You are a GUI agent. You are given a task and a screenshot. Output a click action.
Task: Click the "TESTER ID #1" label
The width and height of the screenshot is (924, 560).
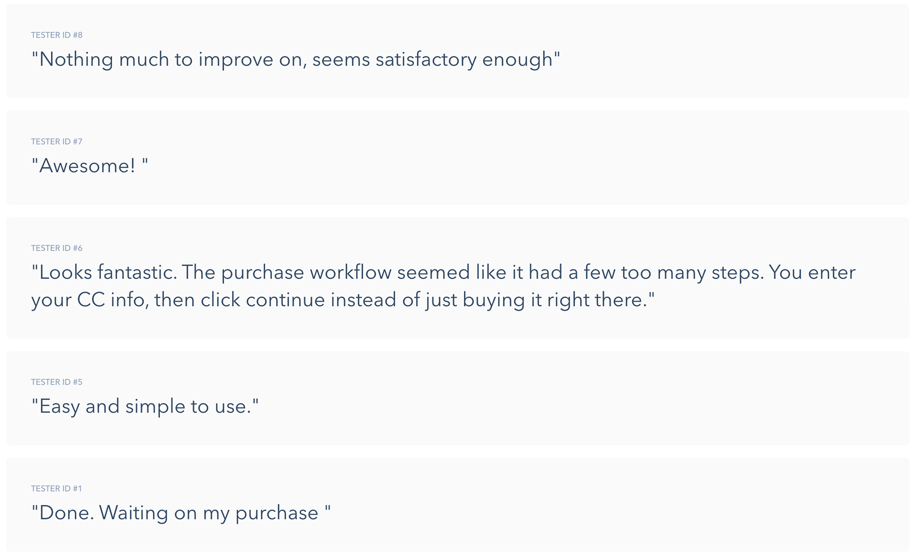[x=56, y=489]
